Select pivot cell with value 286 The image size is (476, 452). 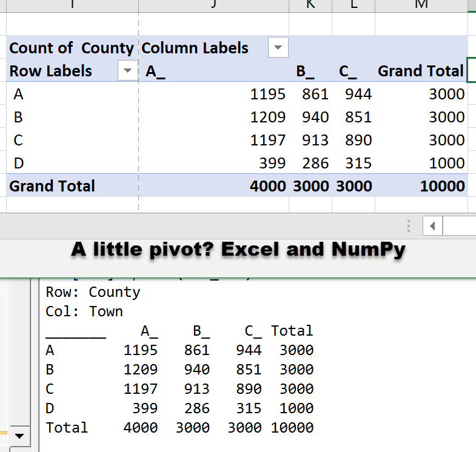310,163
